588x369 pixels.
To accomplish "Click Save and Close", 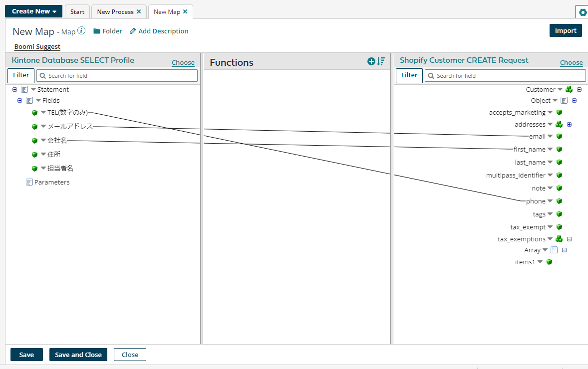I will 78,355.
